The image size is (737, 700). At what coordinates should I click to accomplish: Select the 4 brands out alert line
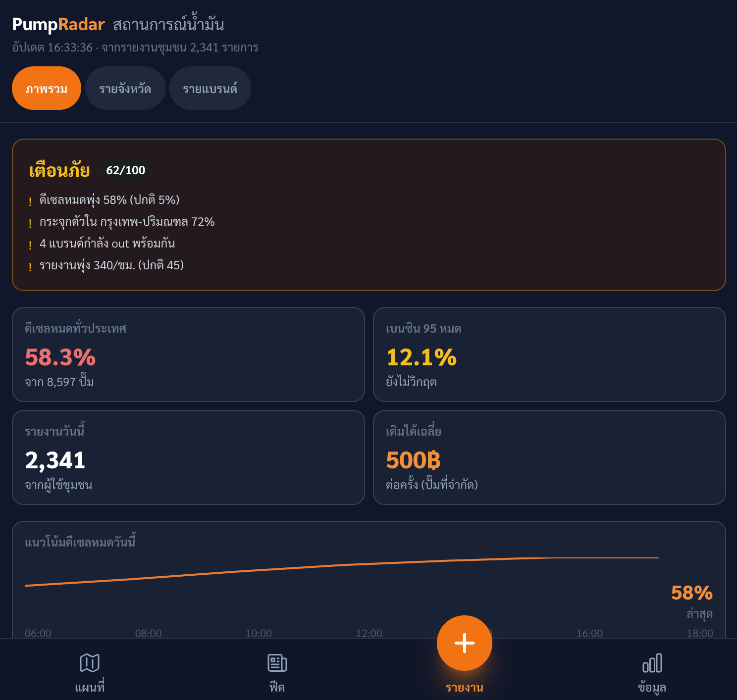[107, 244]
